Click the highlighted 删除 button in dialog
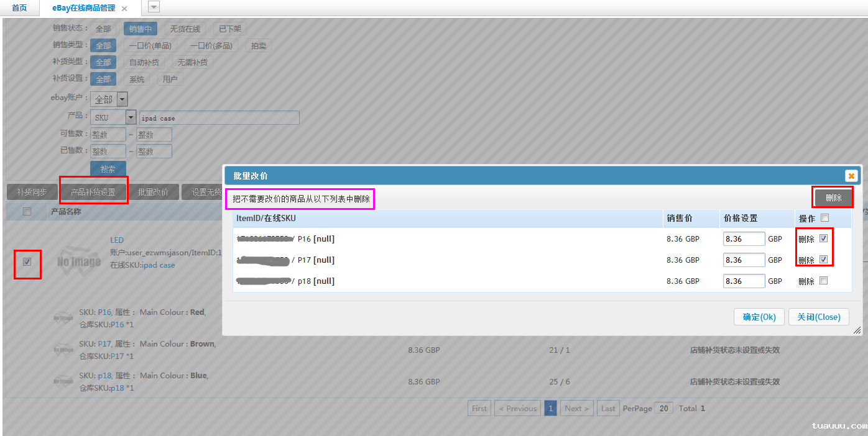The image size is (868, 436). (833, 197)
